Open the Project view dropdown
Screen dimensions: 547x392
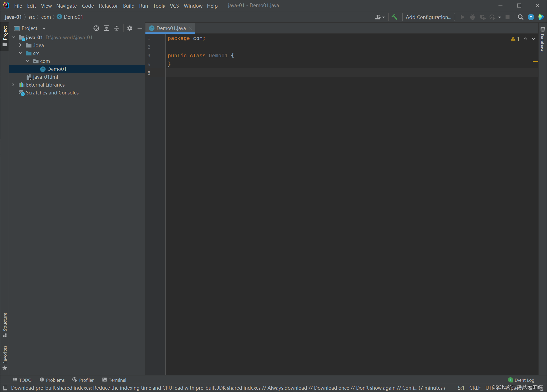click(44, 28)
